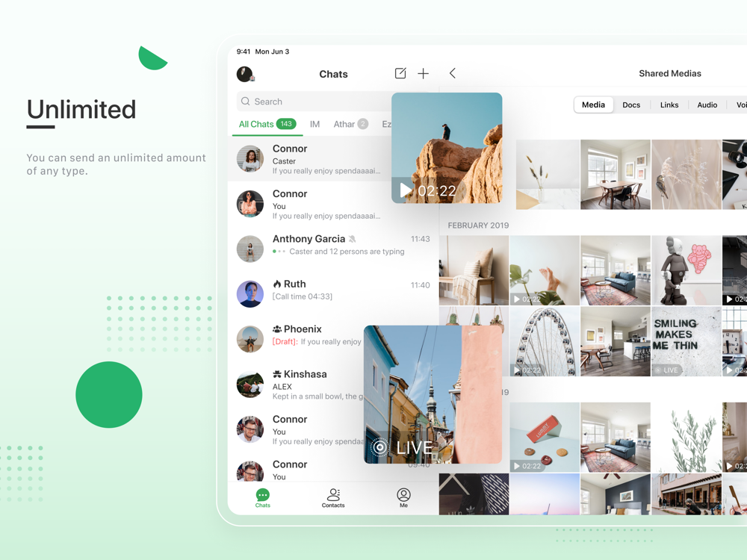Open the dining room with windows photo
Image resolution: width=747 pixels, height=560 pixels.
tap(615, 174)
